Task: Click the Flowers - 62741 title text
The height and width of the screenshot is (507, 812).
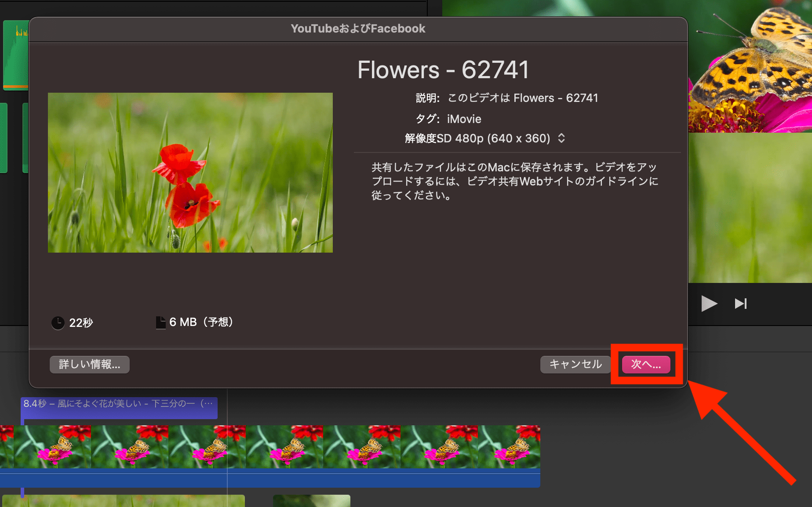Action: 443,70
